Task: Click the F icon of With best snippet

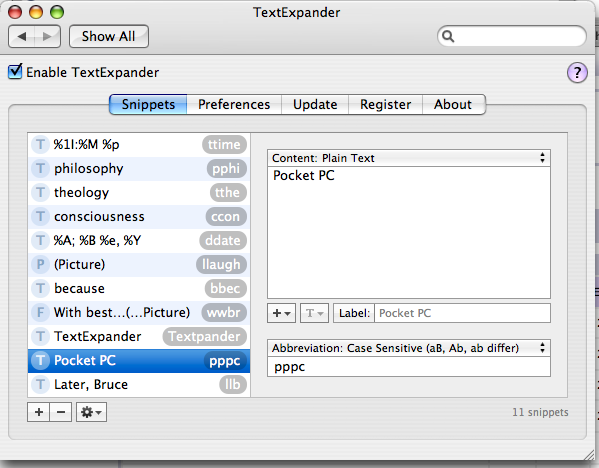Action: coord(40,313)
